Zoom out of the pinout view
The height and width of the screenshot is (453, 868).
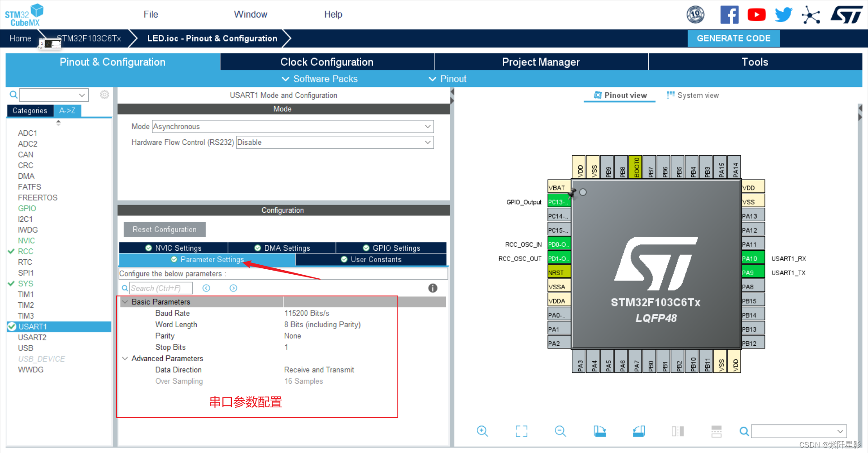tap(560, 431)
